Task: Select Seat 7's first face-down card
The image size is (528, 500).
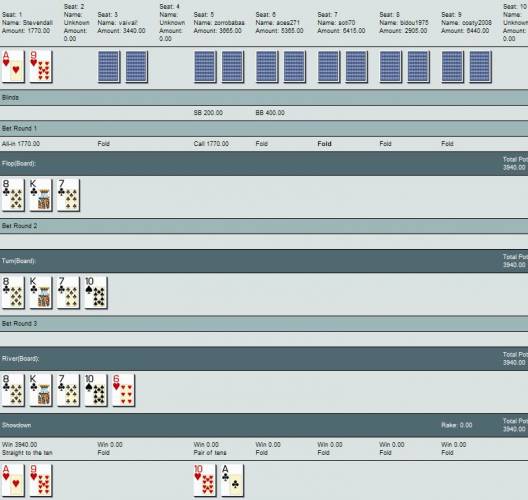Action: [x=329, y=66]
